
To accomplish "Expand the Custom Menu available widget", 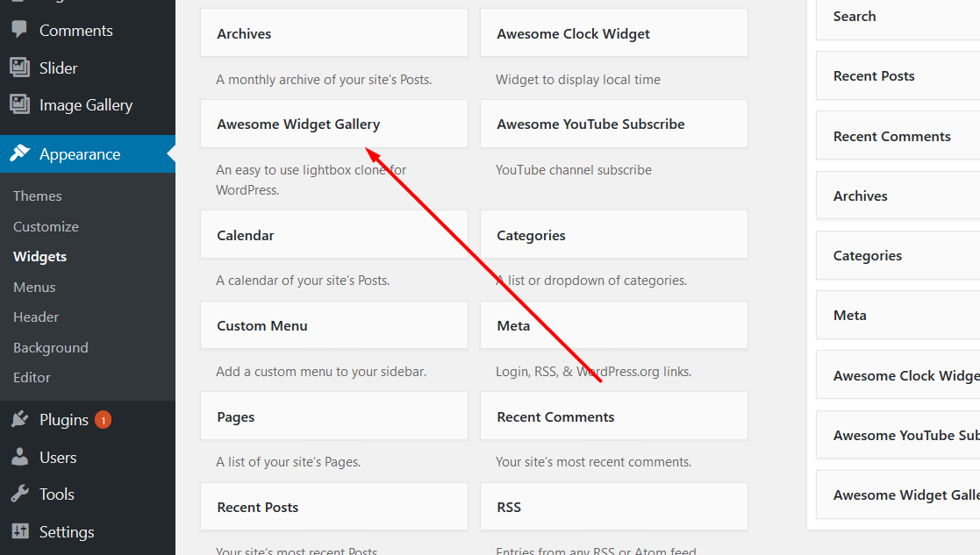I will click(x=333, y=325).
